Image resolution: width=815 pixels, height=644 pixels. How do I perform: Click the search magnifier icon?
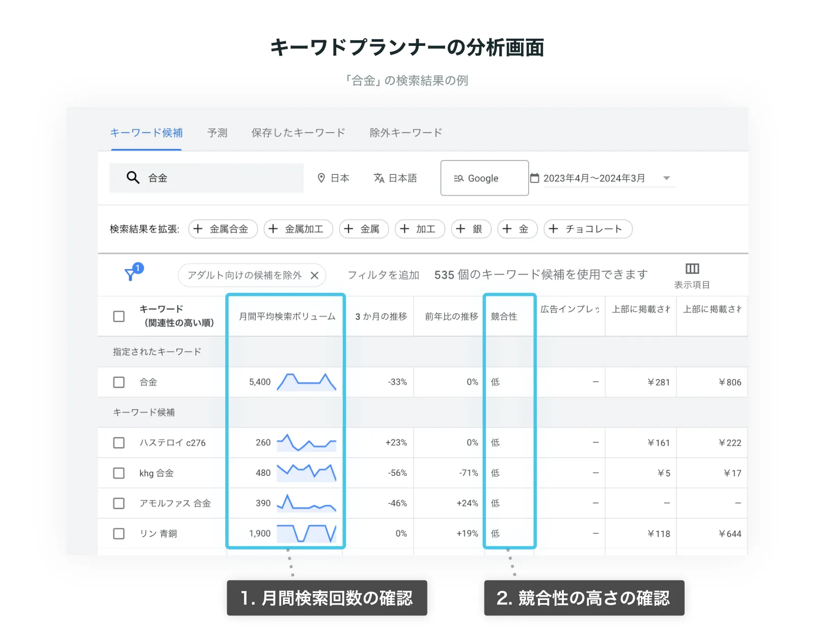pyautogui.click(x=133, y=177)
